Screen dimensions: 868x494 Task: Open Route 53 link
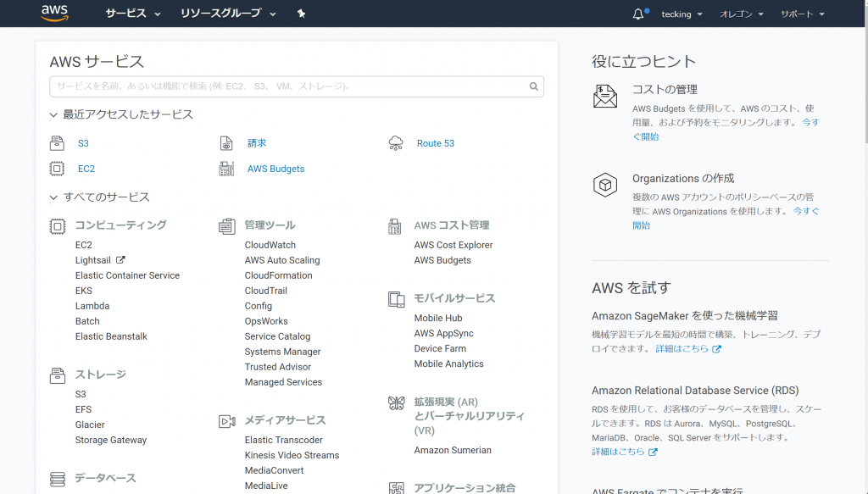click(x=436, y=143)
